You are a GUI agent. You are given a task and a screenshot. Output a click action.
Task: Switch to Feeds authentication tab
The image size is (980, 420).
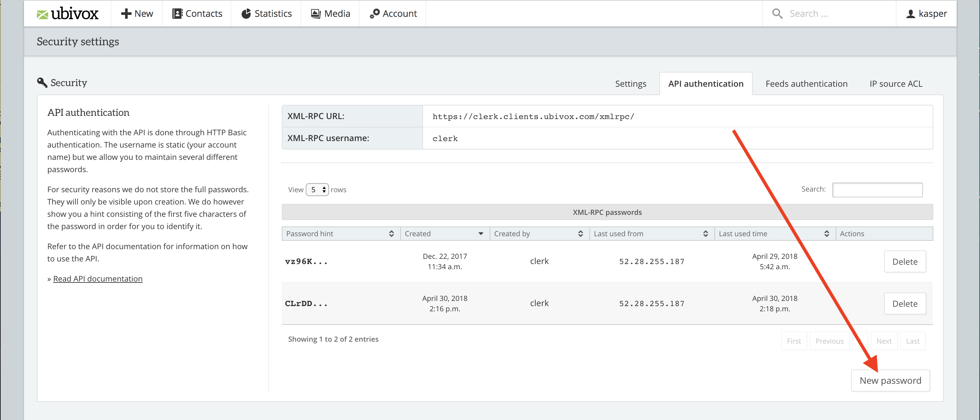(x=806, y=83)
